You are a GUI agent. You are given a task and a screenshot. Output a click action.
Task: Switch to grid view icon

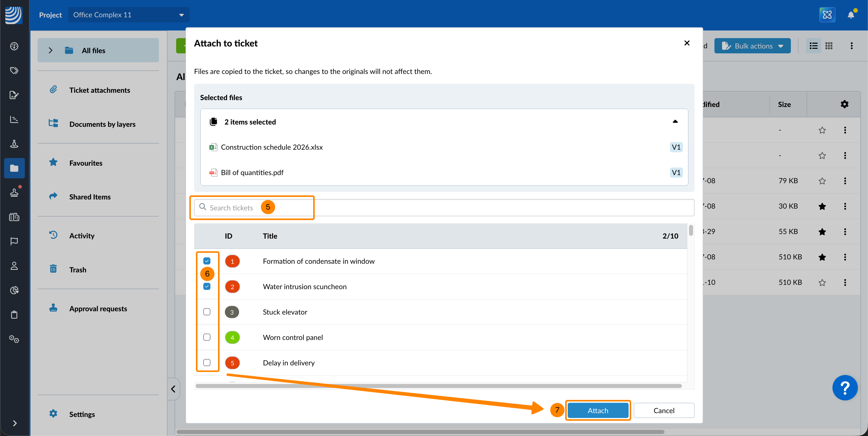829,46
